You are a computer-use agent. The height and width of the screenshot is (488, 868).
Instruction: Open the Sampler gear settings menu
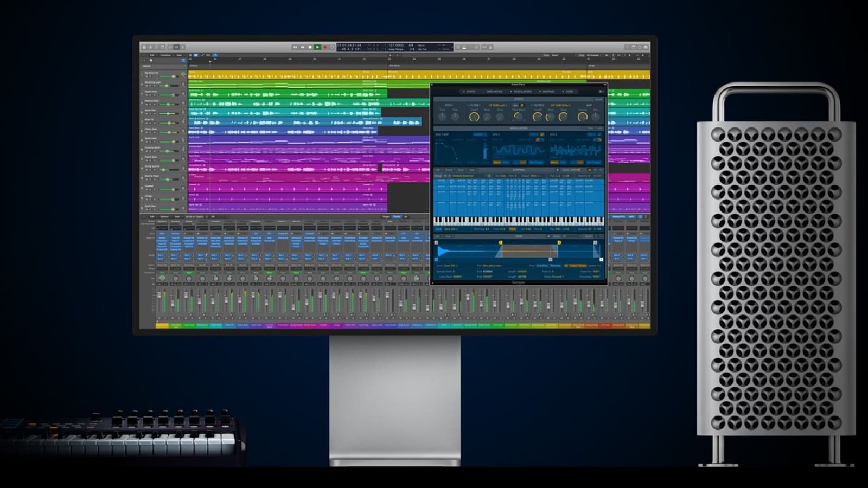[x=601, y=92]
